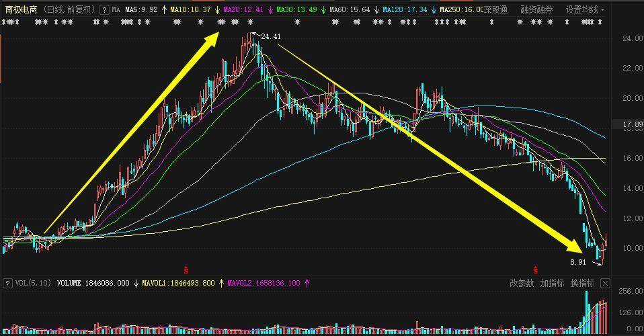Select the right red S marker below chart
The image size is (644, 336).
tap(536, 270)
